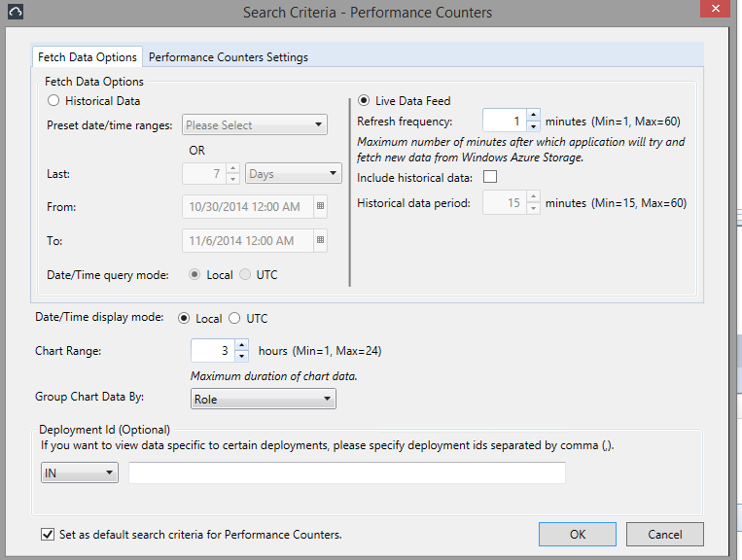Viewport: 742px width, 560px height.
Task: Close the Search Criteria dialog
Action: click(x=716, y=11)
